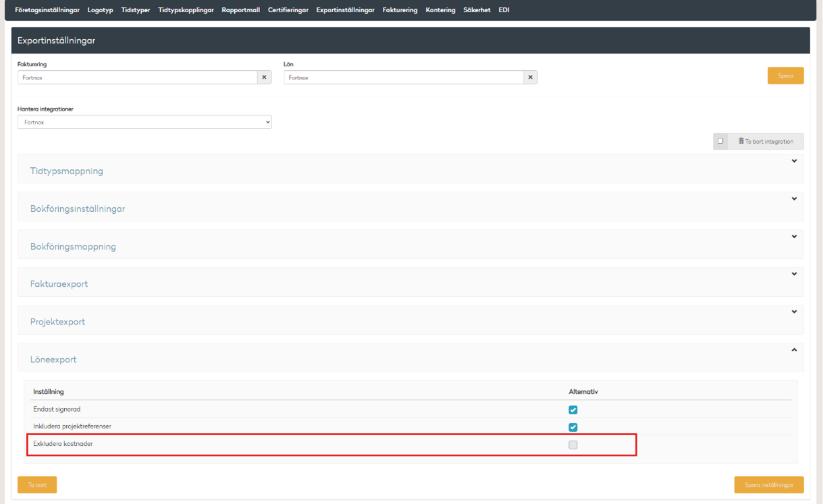Uncheck Inkludera projektreferenser checkbox
The width and height of the screenshot is (823, 504).
[573, 427]
